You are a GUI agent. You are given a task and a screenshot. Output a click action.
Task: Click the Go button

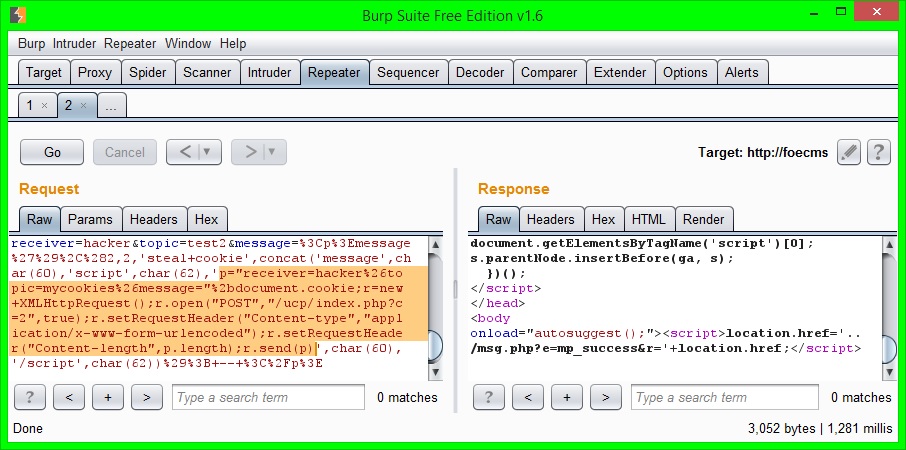[x=52, y=153]
